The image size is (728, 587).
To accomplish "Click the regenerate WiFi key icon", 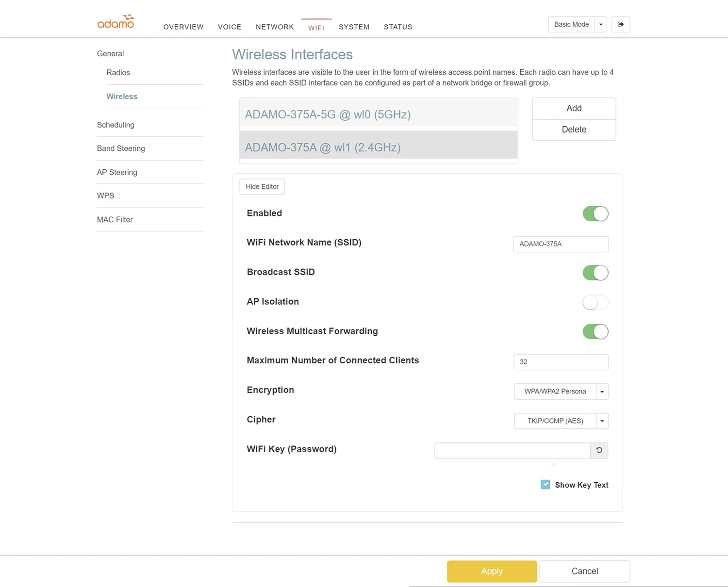I will (x=599, y=450).
